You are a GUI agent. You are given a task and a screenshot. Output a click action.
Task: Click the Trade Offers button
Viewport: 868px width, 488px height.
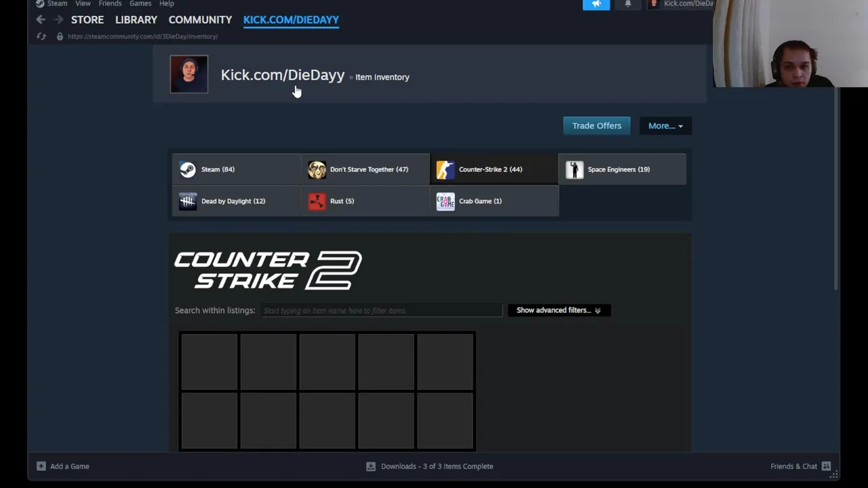pos(597,125)
